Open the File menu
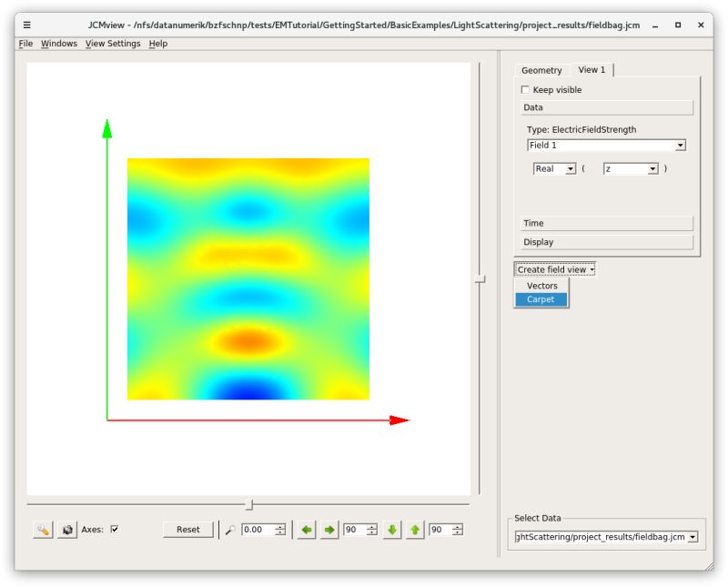Image resolution: width=728 pixels, height=587 pixels. [25, 43]
